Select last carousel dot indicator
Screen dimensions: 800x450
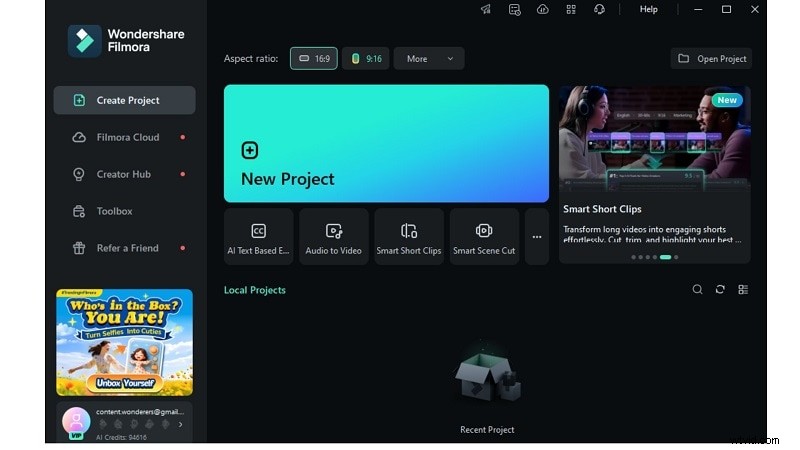(676, 257)
